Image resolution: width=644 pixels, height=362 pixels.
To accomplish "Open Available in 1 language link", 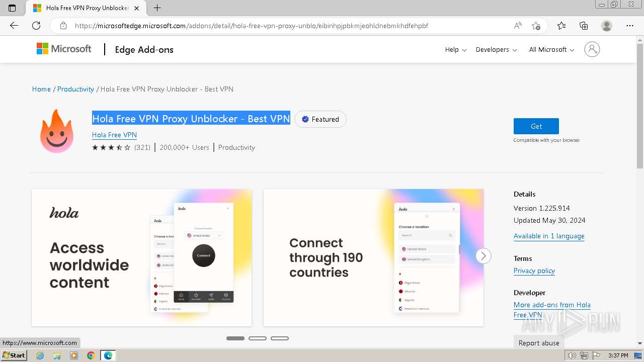I will tap(549, 236).
